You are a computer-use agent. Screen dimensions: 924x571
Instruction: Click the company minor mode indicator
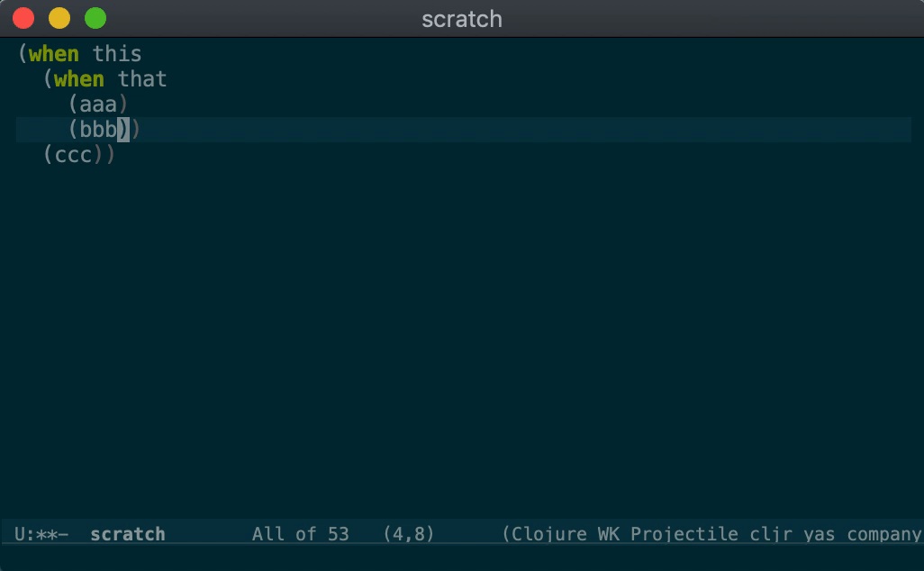[884, 534]
